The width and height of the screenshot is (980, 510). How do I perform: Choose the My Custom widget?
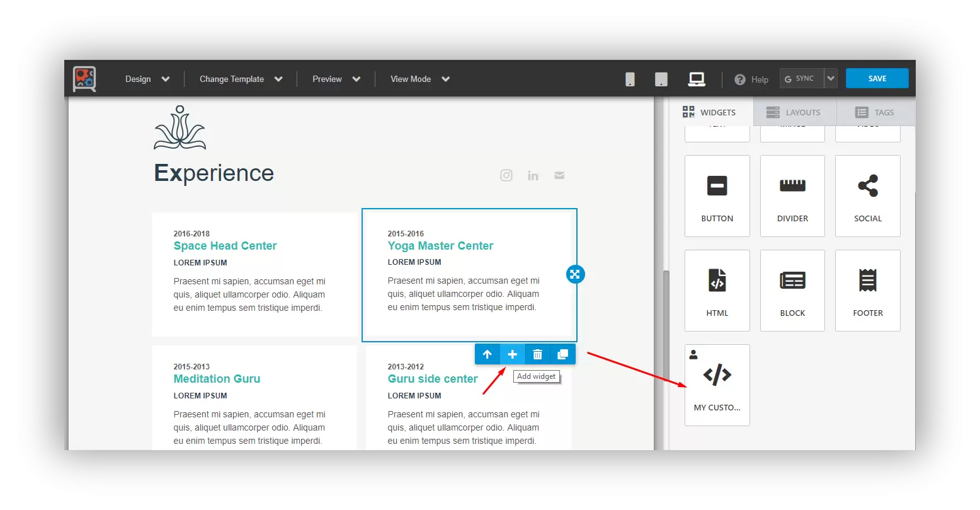pos(717,385)
